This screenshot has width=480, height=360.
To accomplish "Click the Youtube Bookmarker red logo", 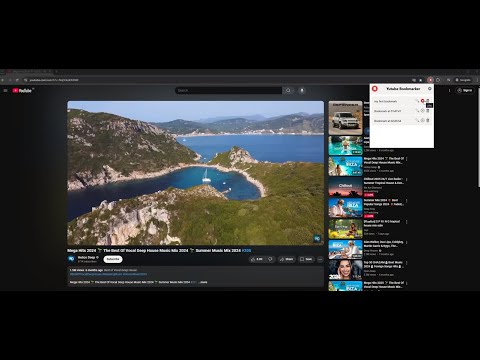I will pyautogui.click(x=375, y=89).
